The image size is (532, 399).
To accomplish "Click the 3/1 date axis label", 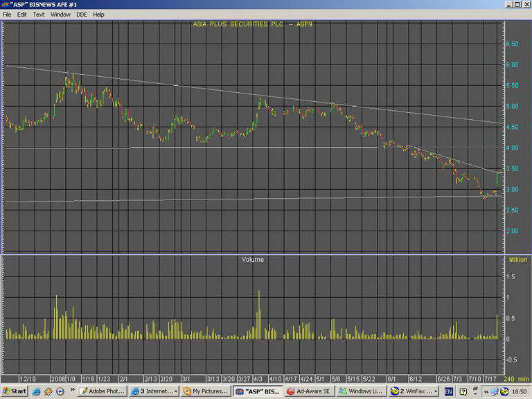I will (186, 379).
